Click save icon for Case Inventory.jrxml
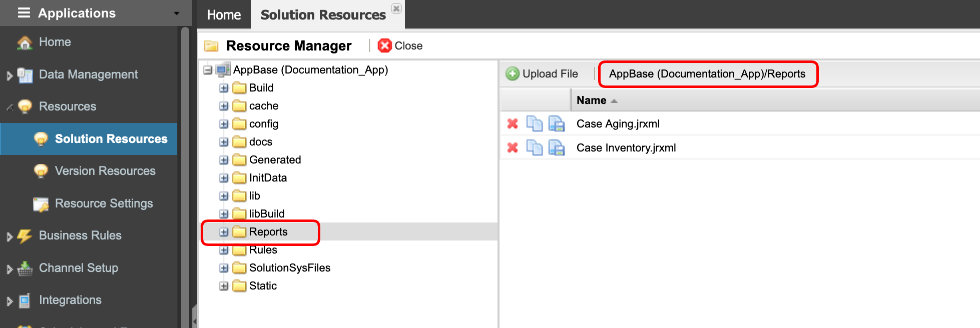 (x=556, y=148)
